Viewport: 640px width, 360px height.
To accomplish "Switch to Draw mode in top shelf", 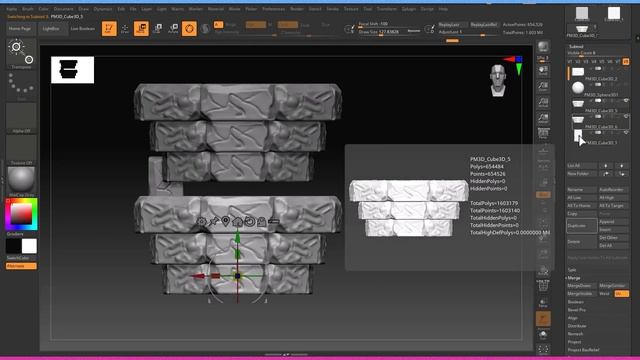I will [125, 29].
